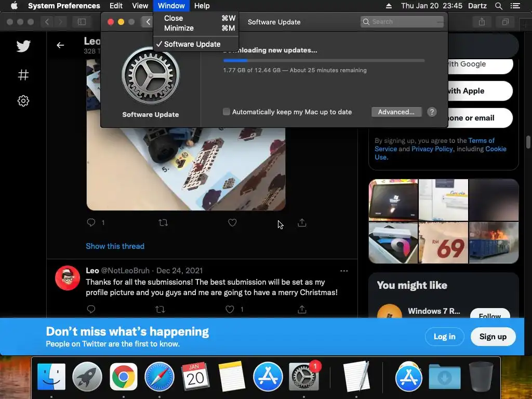
Task: Sign up with Apple button
Action: click(x=480, y=91)
